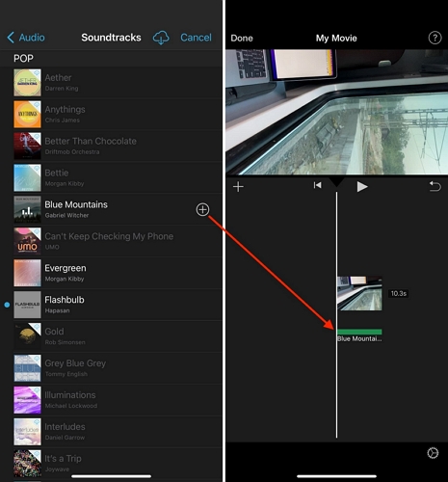This screenshot has height=482, width=448.
Task: Tap the Blue Mountains playing artwork
Action: click(27, 209)
